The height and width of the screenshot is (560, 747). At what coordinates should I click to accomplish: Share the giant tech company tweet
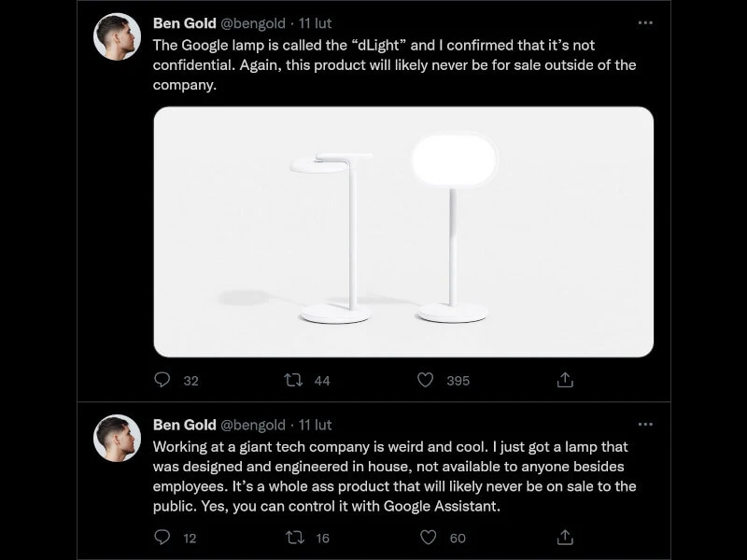(565, 537)
